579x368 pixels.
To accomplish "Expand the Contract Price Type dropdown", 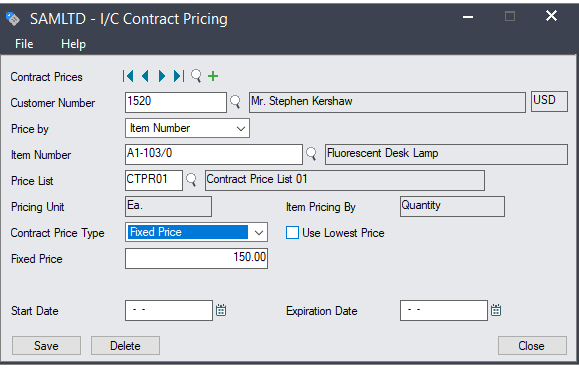I will [259, 233].
